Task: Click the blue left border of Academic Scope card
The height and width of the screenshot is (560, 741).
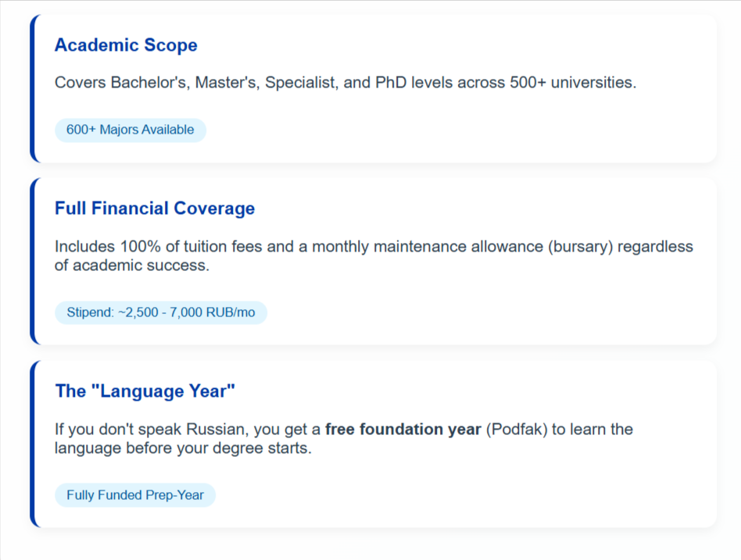Action: pos(33,88)
